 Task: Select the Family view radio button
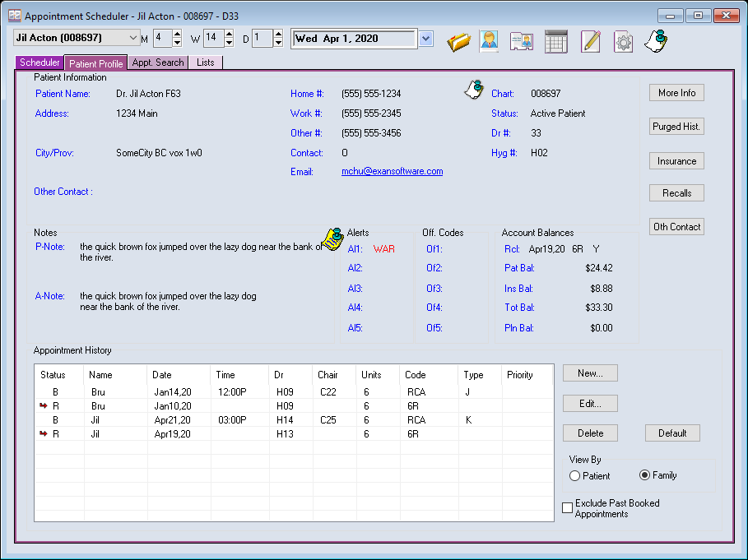pyautogui.click(x=645, y=475)
